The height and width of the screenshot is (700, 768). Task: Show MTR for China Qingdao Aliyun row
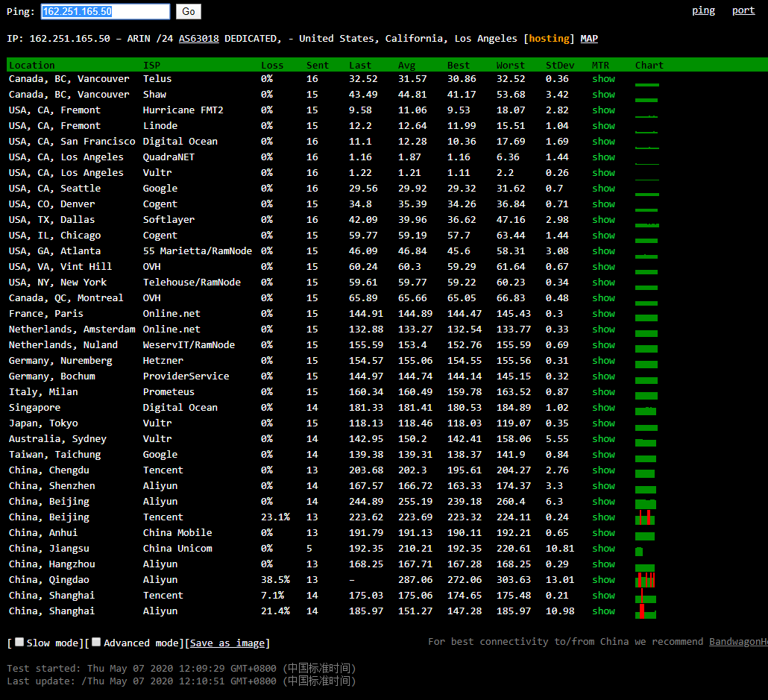(603, 580)
